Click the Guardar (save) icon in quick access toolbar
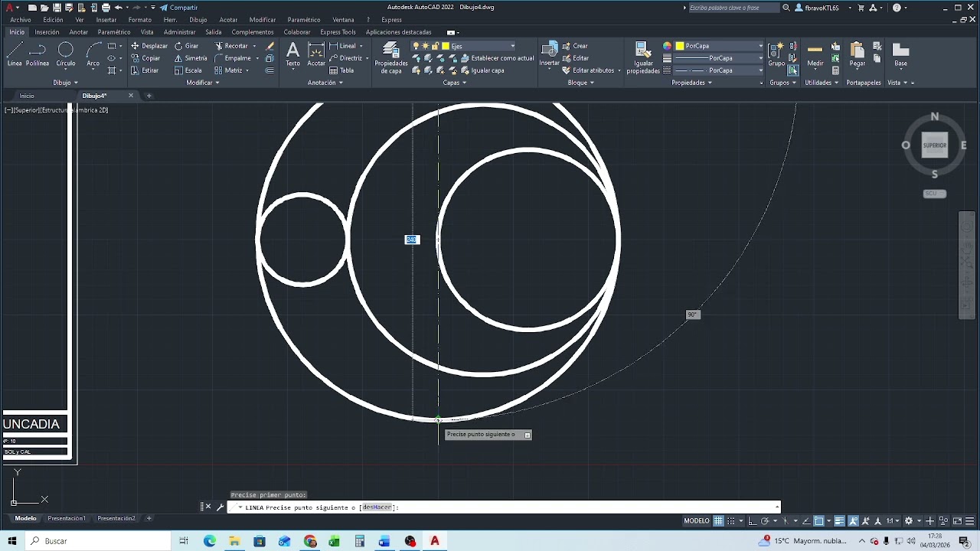Image resolution: width=980 pixels, height=551 pixels. pyautogui.click(x=57, y=8)
